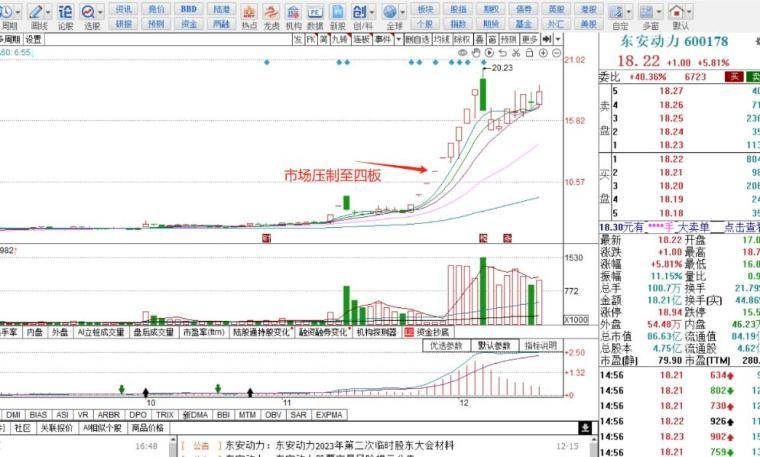Click the play replay icon above chart
Image resolution: width=760 pixels, height=457 pixels.
pyautogui.click(x=490, y=52)
